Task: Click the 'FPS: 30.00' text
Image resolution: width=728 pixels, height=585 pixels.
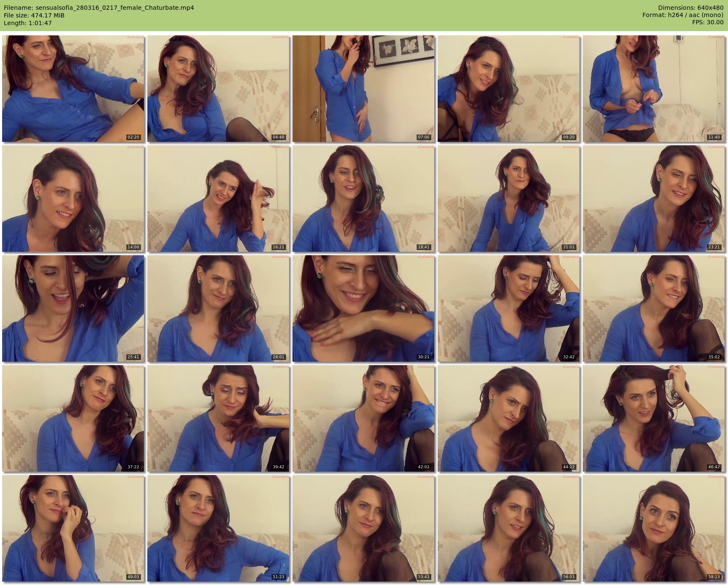Action: (x=708, y=23)
